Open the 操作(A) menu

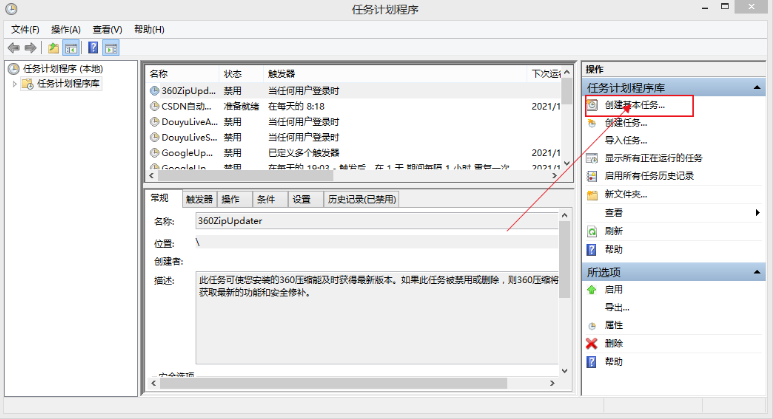[x=66, y=30]
